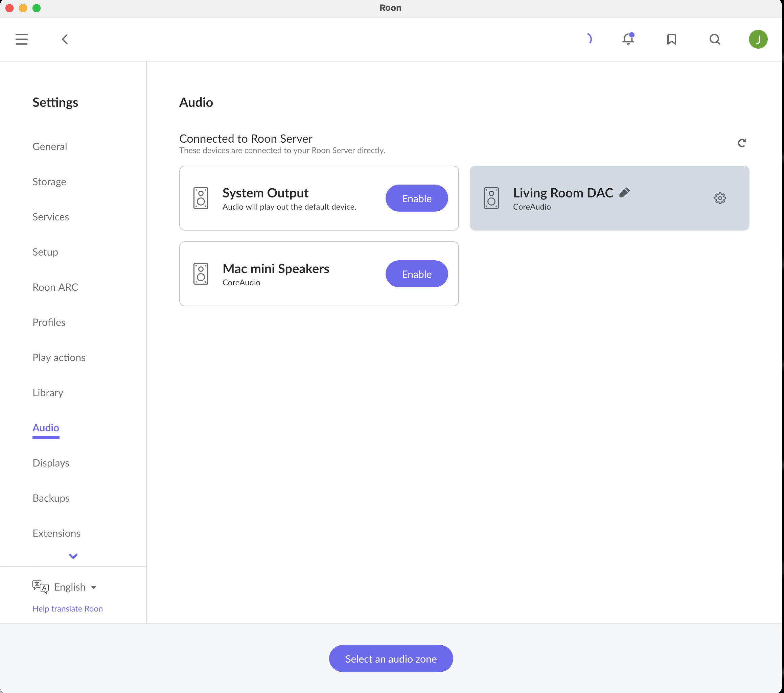Click Select an audio zone button

pyautogui.click(x=391, y=659)
